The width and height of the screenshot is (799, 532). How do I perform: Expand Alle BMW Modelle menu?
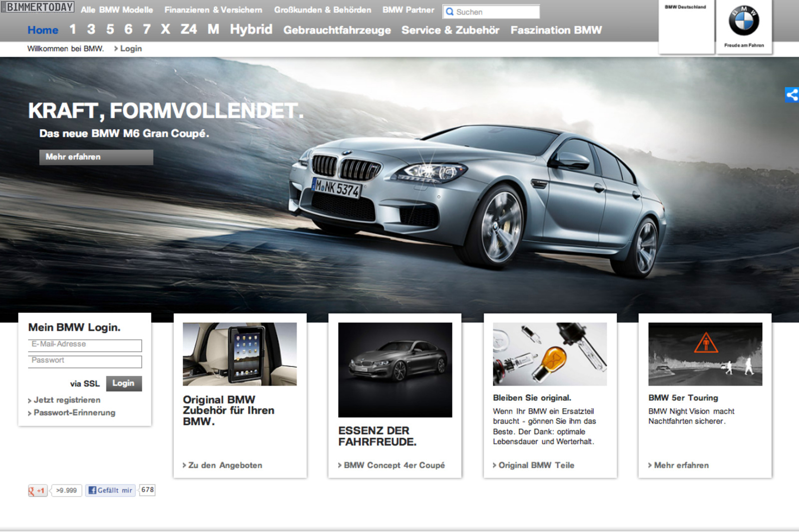(117, 10)
